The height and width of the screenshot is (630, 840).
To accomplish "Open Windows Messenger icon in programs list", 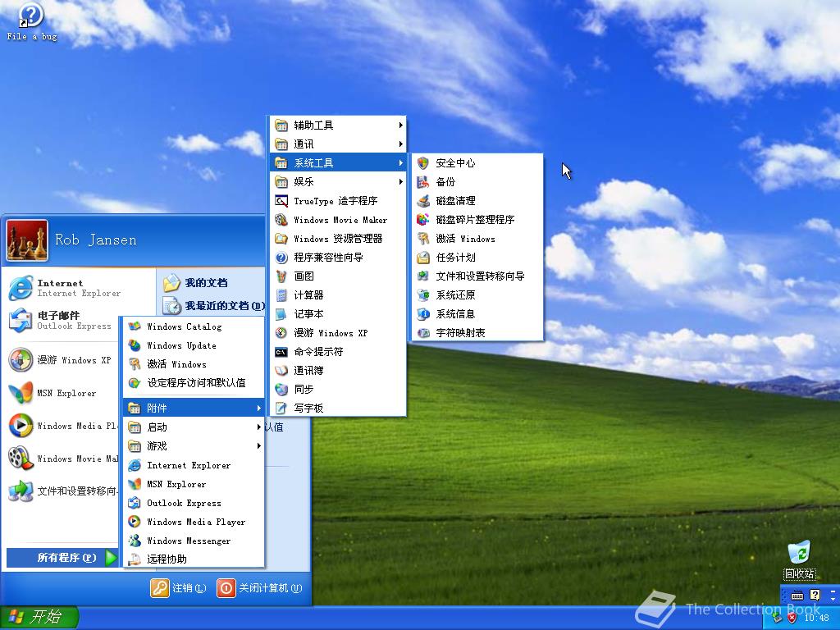I will click(x=135, y=541).
